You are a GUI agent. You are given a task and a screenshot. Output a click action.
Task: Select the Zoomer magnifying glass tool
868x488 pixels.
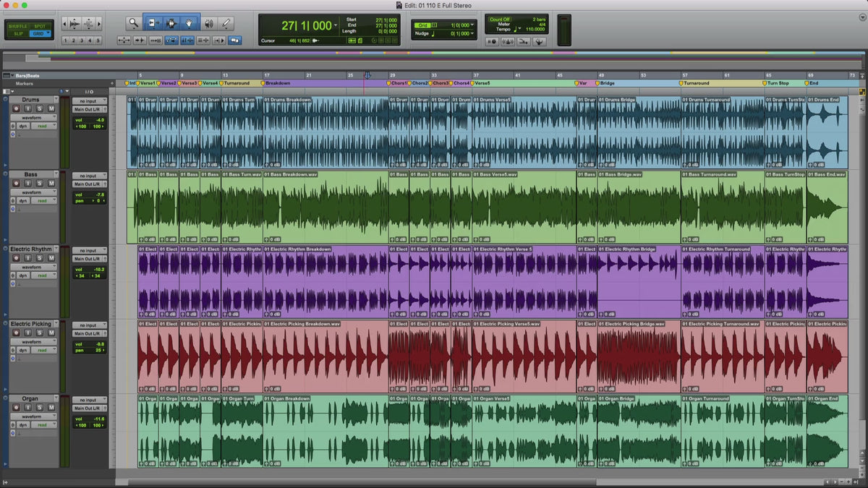133,23
